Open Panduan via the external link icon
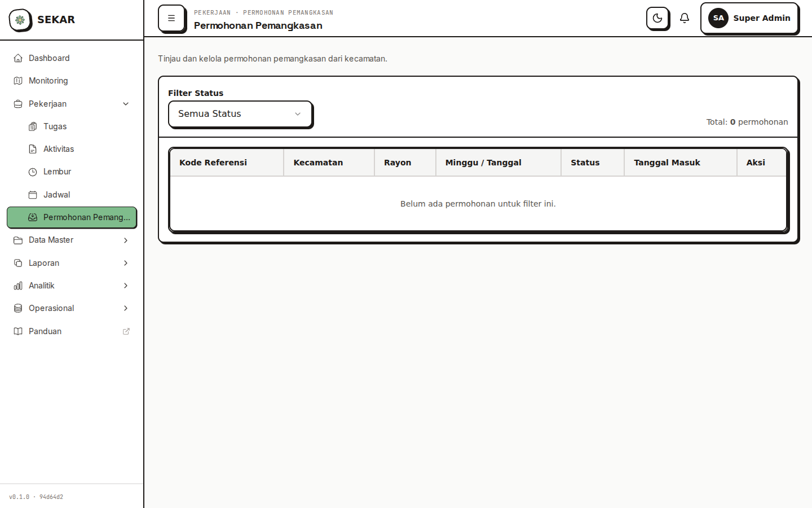 [126, 331]
